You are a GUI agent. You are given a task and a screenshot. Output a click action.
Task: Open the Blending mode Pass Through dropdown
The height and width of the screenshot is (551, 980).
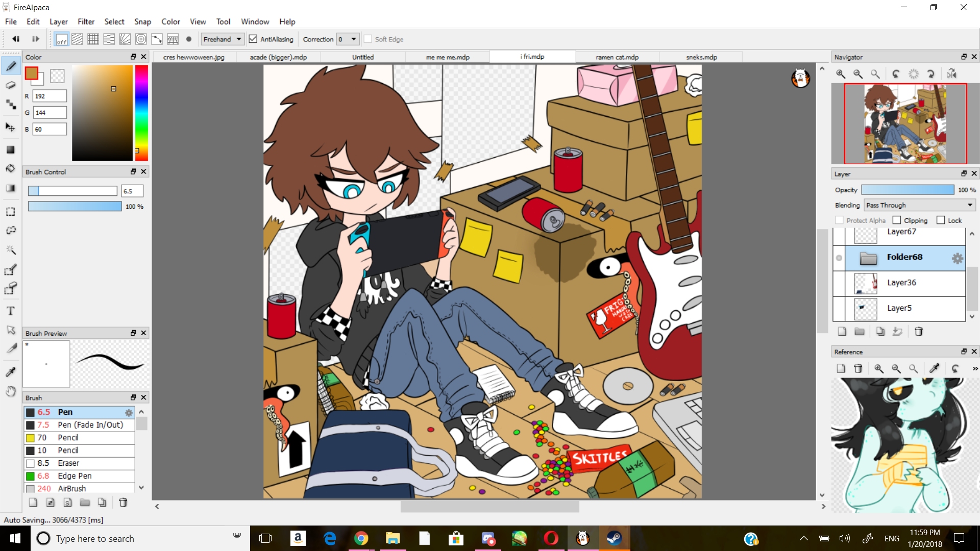click(x=920, y=205)
